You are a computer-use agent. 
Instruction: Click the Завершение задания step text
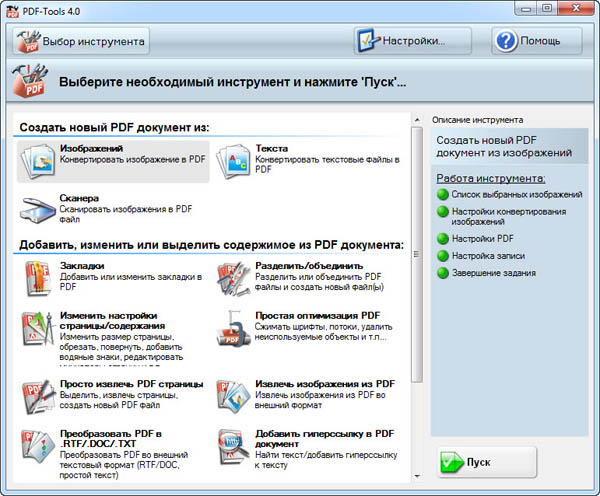(494, 273)
